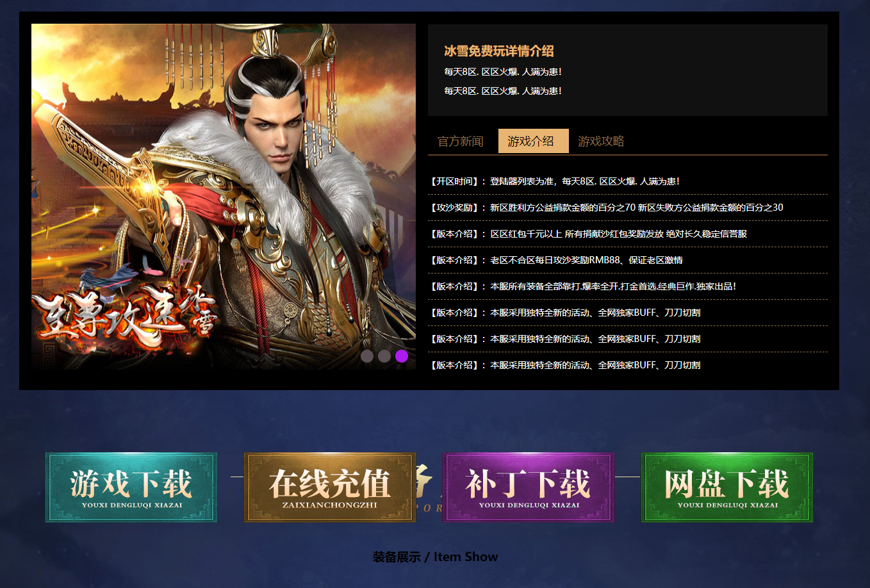Screen dimensions: 870x588
Task: Click the 冰雪免费玩详情介绍 heading
Action: click(499, 51)
